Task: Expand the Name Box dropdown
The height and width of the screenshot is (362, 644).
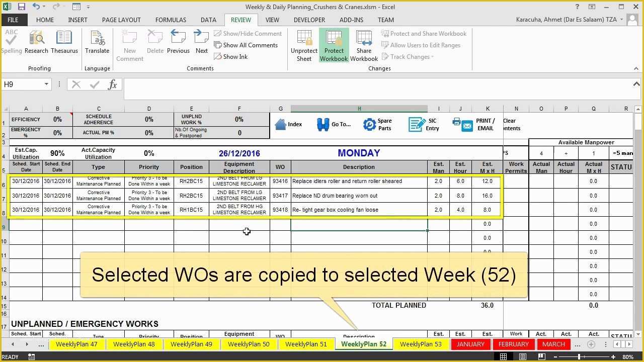Action: 46,84
